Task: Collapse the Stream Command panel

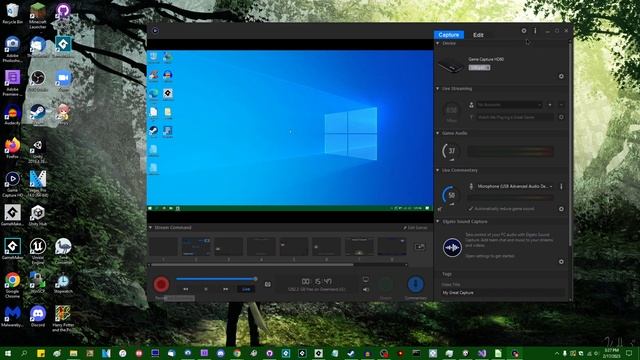Action: tap(151, 228)
